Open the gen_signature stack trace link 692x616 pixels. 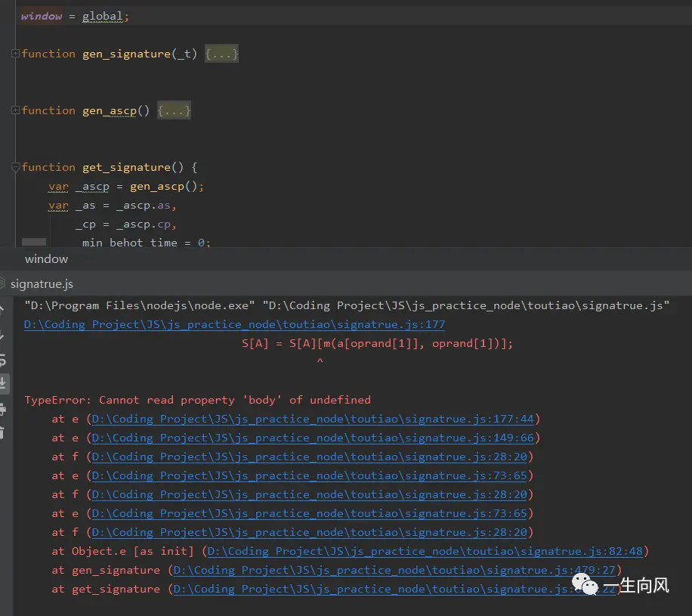394,571
